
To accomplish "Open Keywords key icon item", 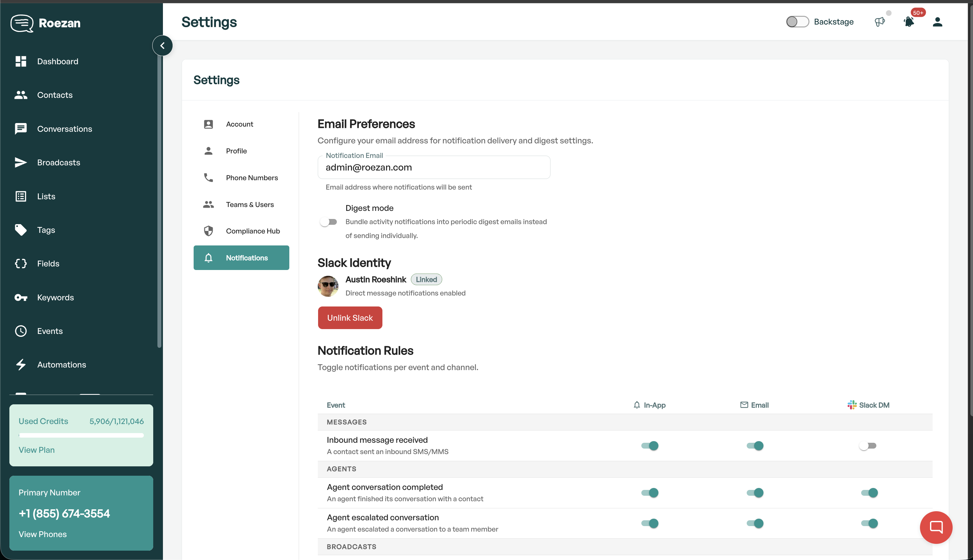I will pos(21,298).
